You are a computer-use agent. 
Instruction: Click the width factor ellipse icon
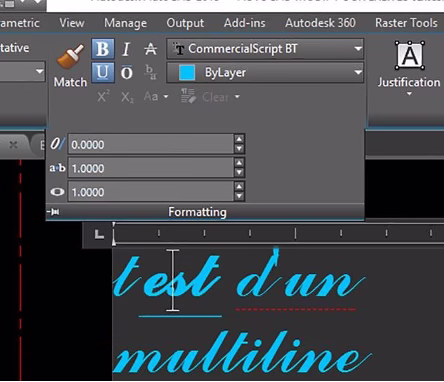pos(57,192)
